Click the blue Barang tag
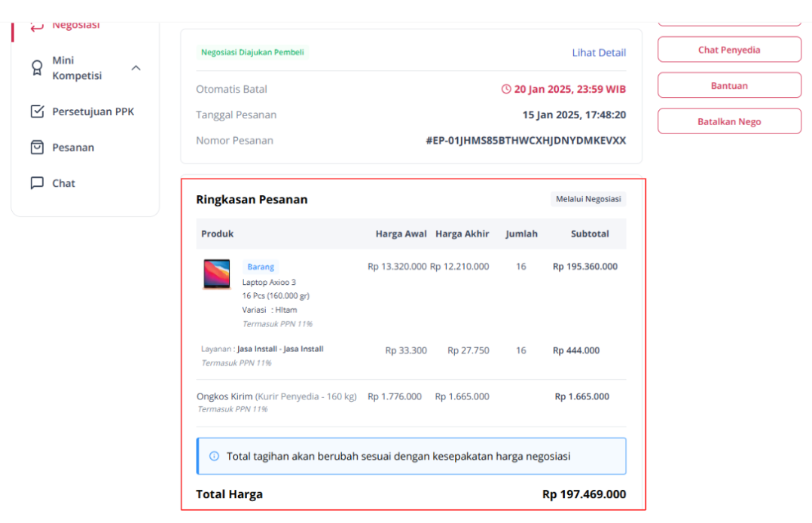The image size is (812, 523). point(261,267)
